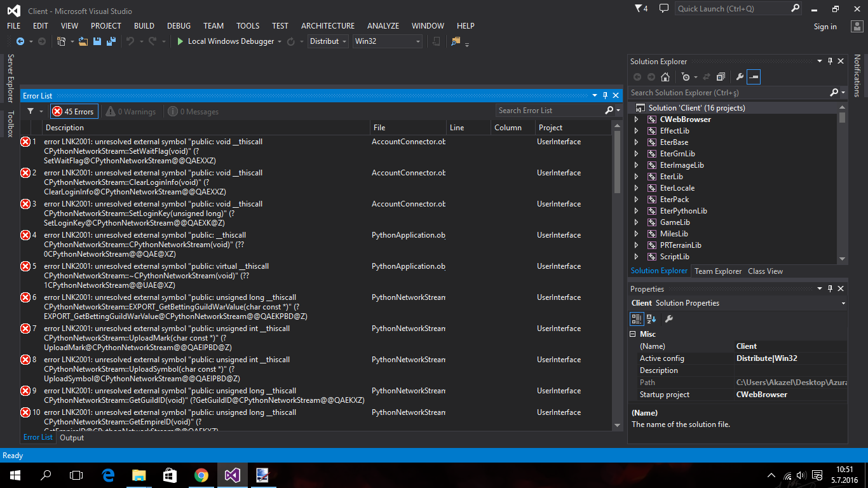
Task: Click the Search Error List magnifier icon
Action: click(x=609, y=111)
